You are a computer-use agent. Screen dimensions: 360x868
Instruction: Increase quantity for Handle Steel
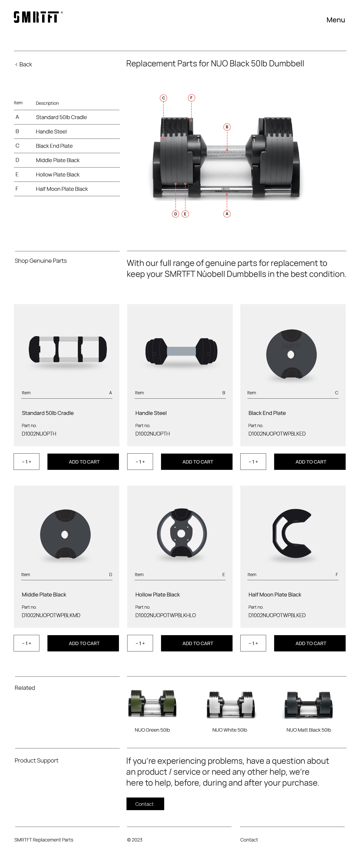[x=144, y=462]
